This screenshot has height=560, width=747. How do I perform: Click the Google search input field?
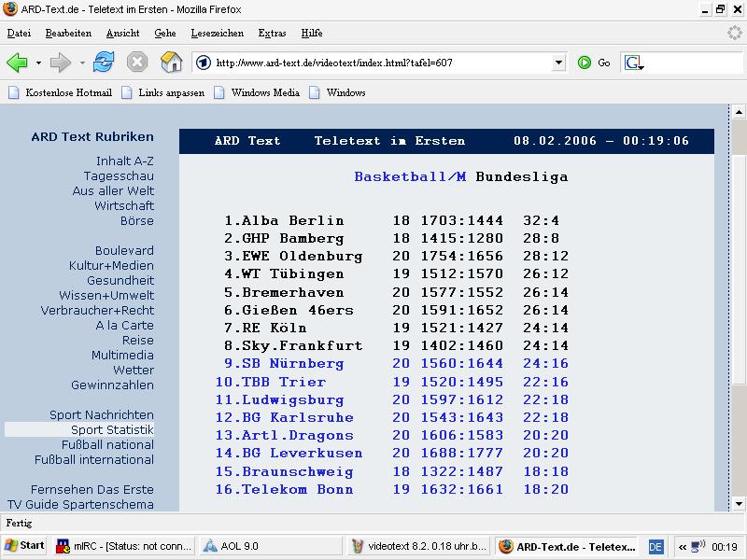(694, 63)
